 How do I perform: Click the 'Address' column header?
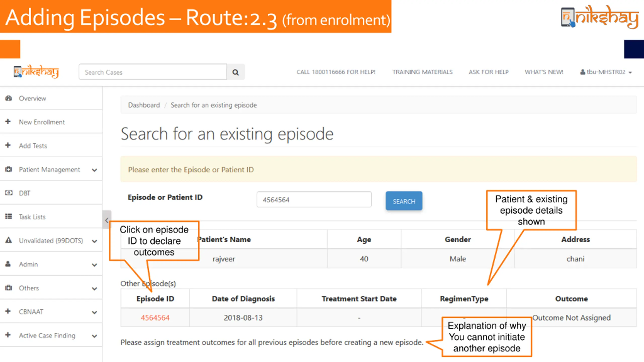(x=576, y=239)
